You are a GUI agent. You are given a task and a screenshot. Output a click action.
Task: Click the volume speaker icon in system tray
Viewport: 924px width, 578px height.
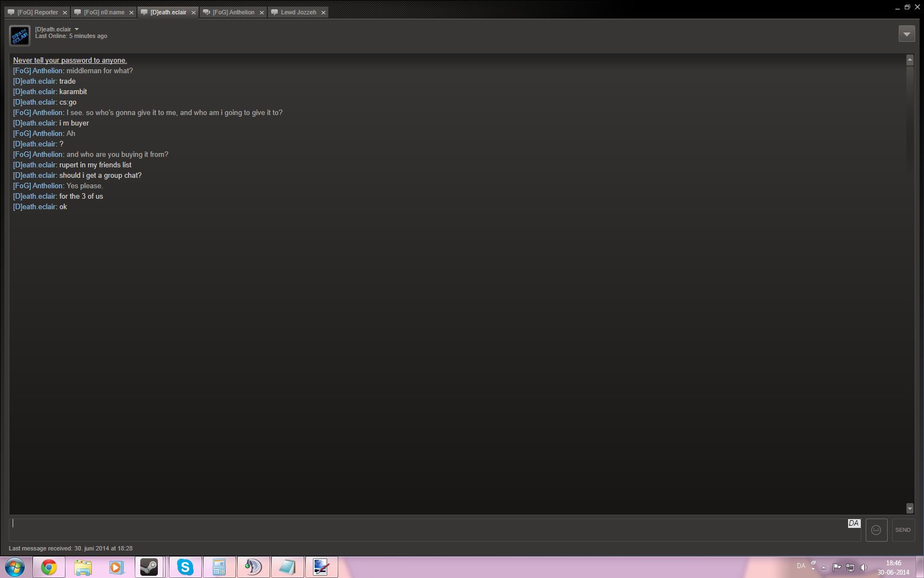click(864, 568)
